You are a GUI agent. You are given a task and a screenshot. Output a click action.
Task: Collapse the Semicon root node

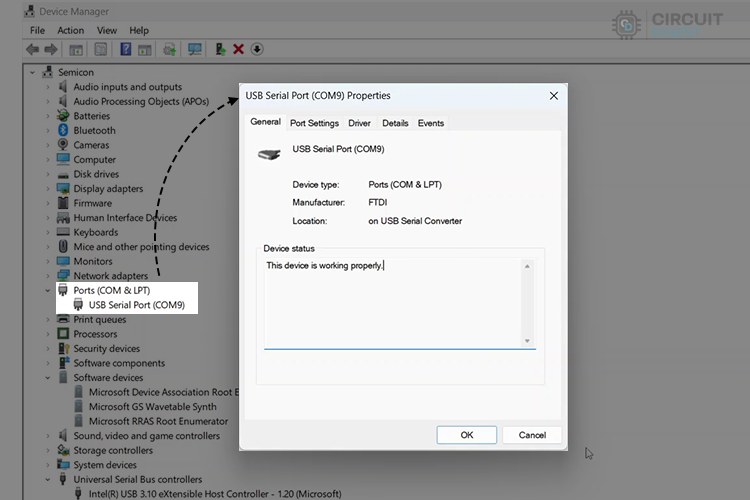[x=33, y=73]
